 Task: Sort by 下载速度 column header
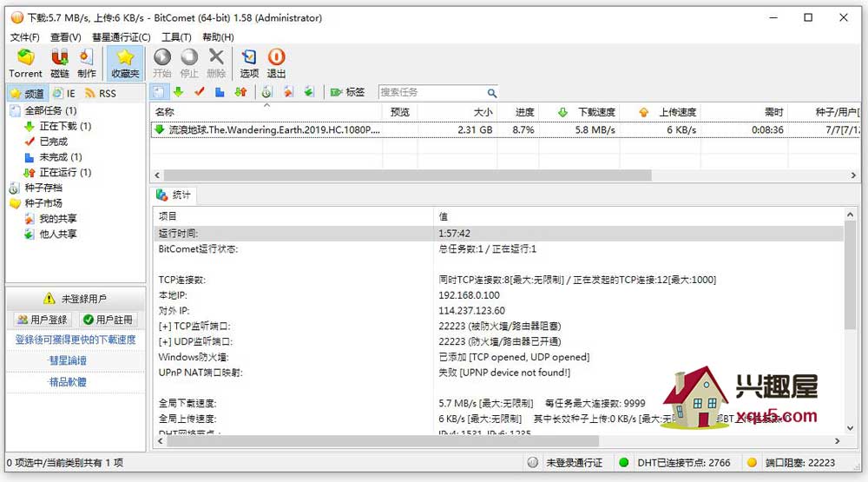pos(578,112)
